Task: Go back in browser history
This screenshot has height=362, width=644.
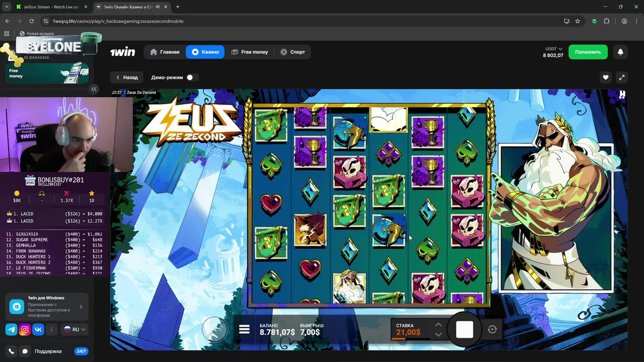Action: click(7, 21)
